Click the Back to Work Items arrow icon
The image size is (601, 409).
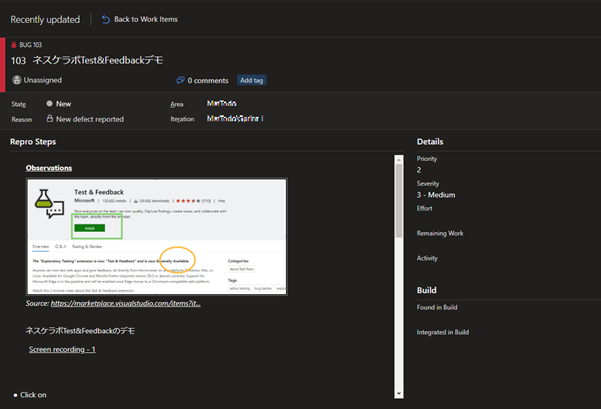point(106,19)
